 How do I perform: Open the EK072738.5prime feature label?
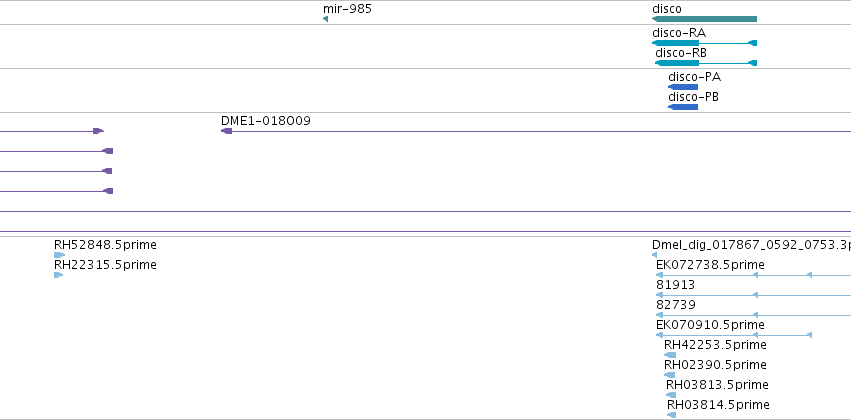[x=710, y=265]
